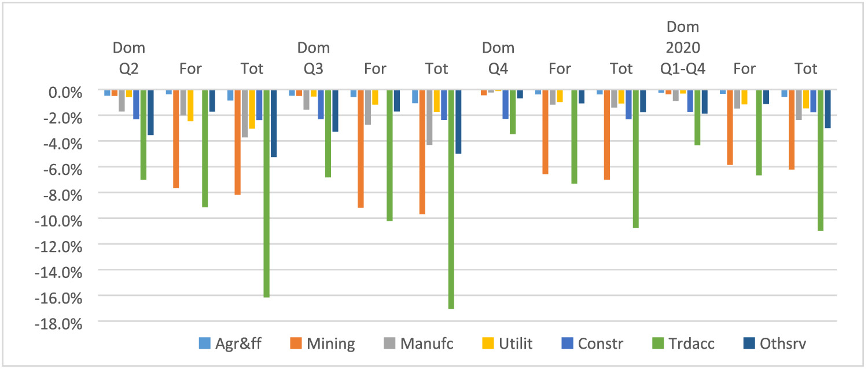Click the green Trdacc bar in Q2 Tot
Viewport: 868px width, 369px height.
266,193
